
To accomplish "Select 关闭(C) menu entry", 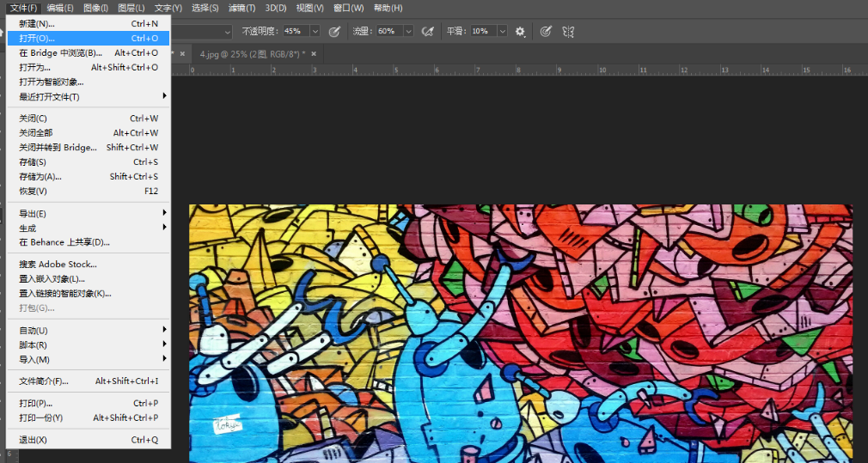I will (x=88, y=119).
